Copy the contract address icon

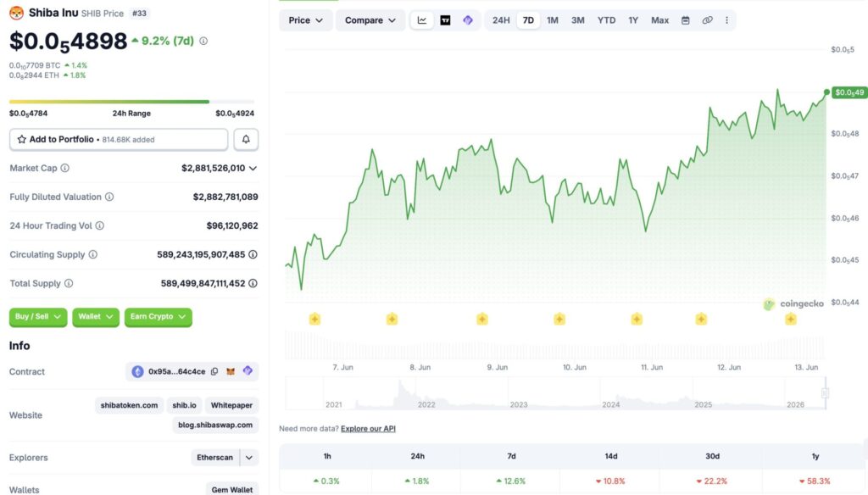pos(214,371)
